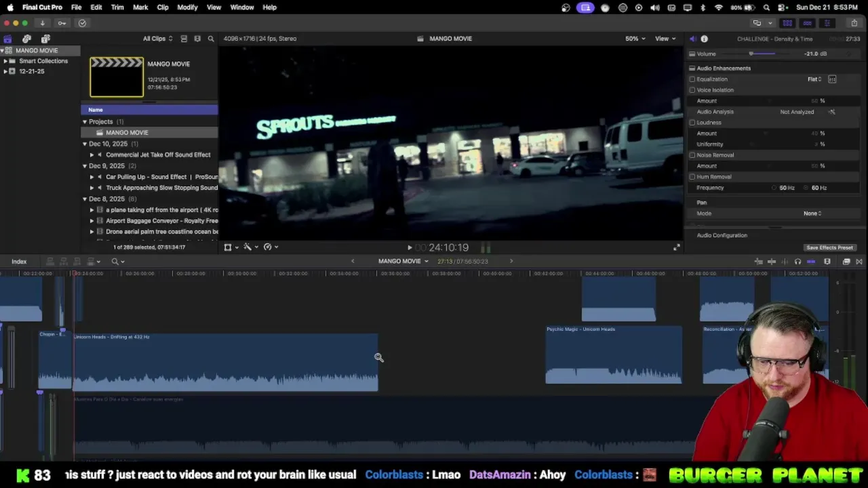Enter viewer full screen mode icon

pyautogui.click(x=676, y=247)
